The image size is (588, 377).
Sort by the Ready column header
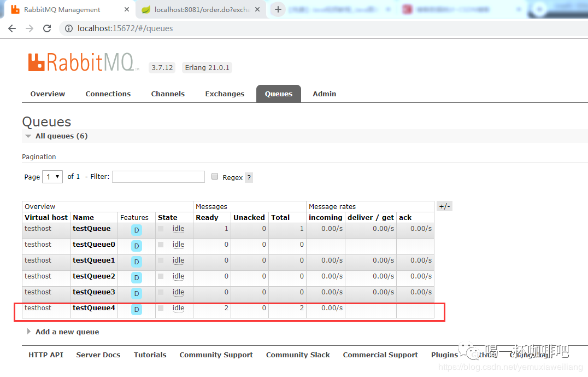click(x=207, y=217)
